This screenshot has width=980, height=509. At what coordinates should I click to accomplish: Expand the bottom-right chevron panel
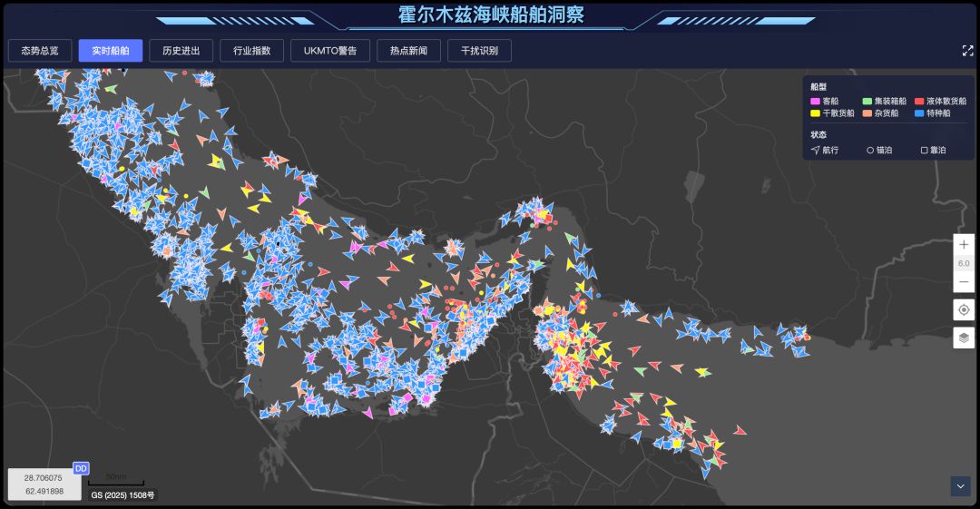(x=961, y=486)
